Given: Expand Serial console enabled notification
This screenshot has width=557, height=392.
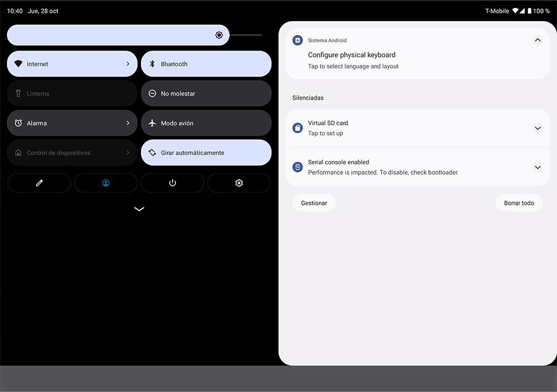Looking at the screenshot, I should pyautogui.click(x=538, y=167).
